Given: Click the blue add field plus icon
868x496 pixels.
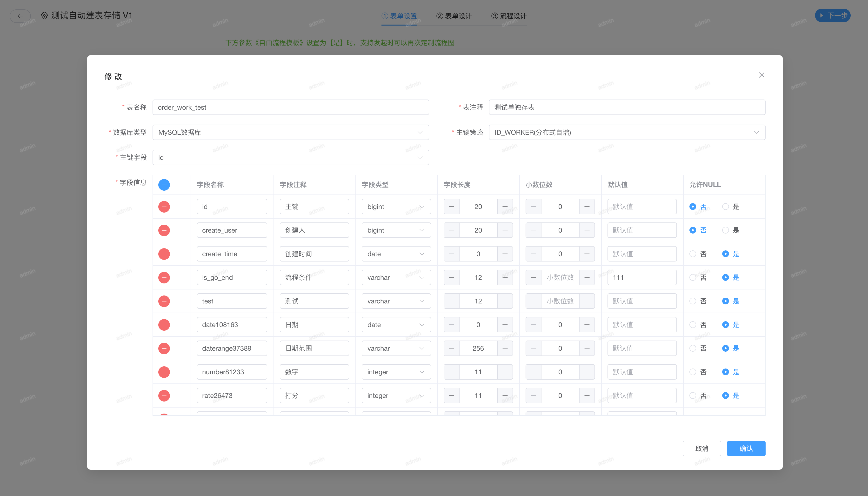Looking at the screenshot, I should click(x=164, y=185).
